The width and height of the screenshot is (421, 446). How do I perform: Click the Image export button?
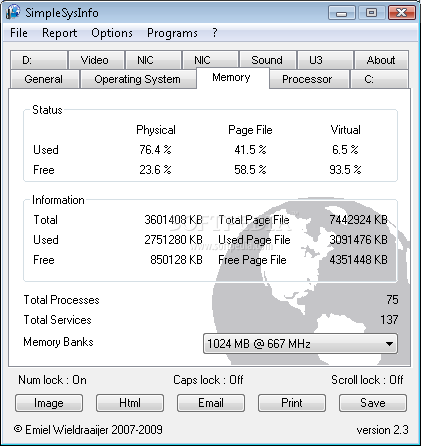pos(49,403)
